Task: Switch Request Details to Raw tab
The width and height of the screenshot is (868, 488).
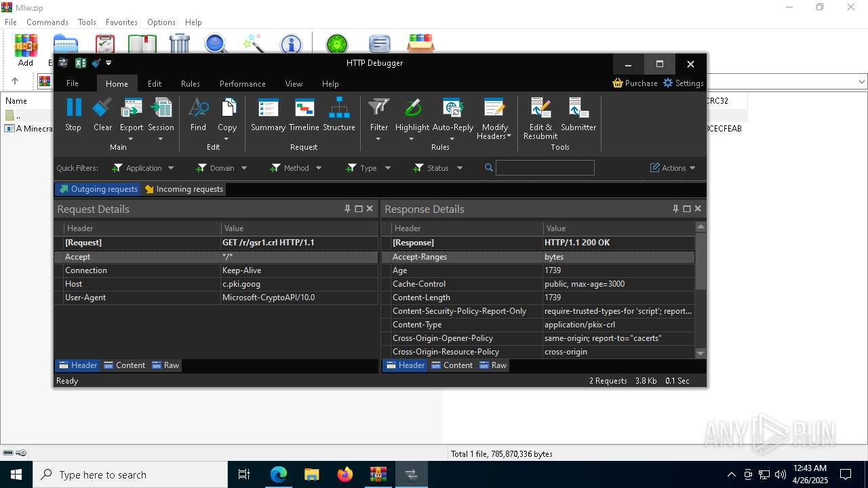Action: pos(165,365)
